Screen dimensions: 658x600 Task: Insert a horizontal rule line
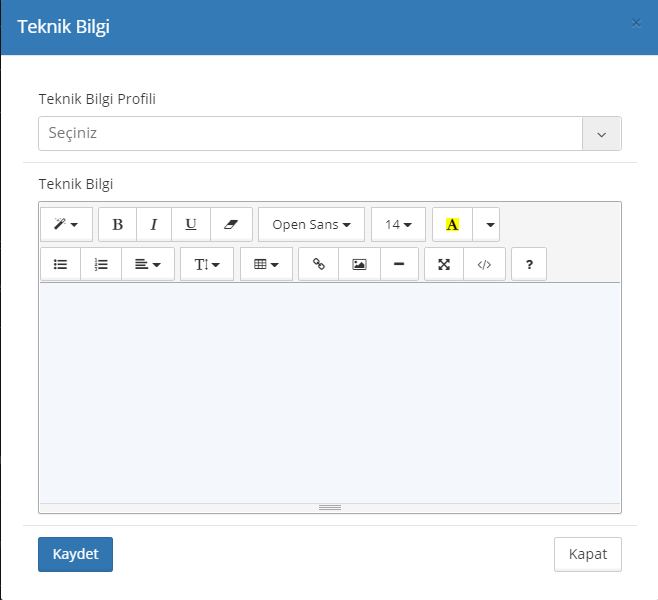(x=399, y=264)
